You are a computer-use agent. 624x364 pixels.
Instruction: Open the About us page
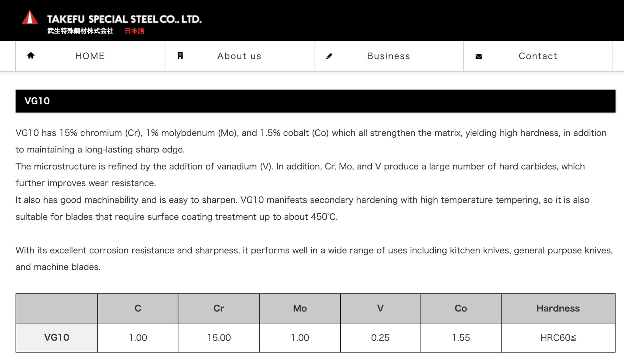point(239,56)
